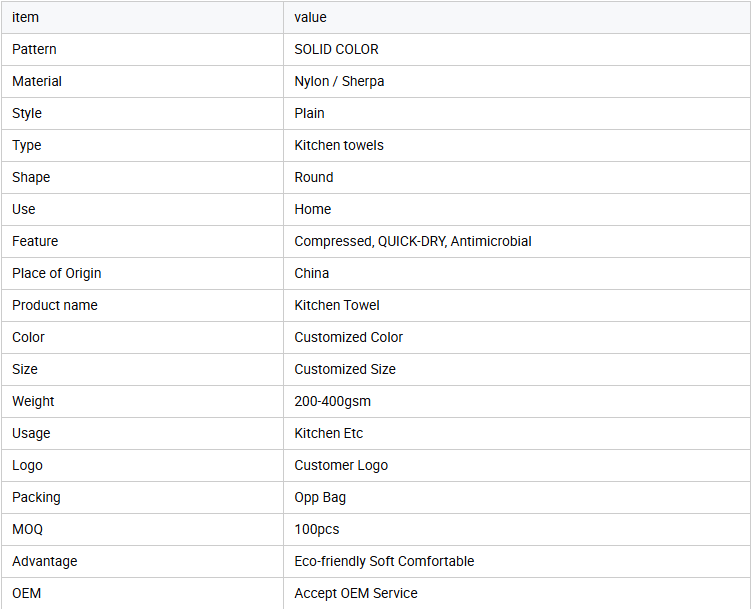Click the 'Round' shape value

314,177
